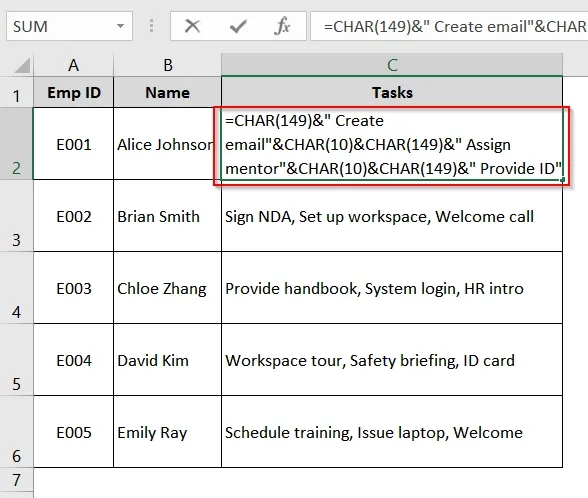Screen dimensions: 588x498
Task: Click the Name header cell
Action: click(x=167, y=92)
